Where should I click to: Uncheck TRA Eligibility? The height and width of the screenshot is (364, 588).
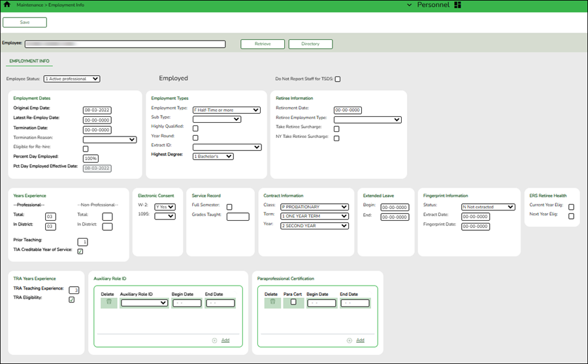[72, 299]
